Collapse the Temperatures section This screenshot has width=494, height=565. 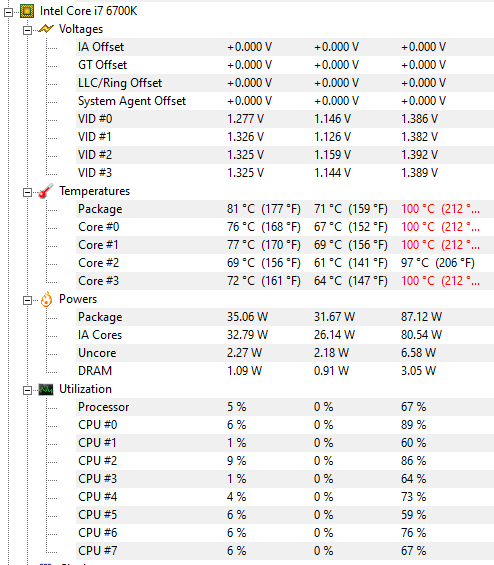27,192
